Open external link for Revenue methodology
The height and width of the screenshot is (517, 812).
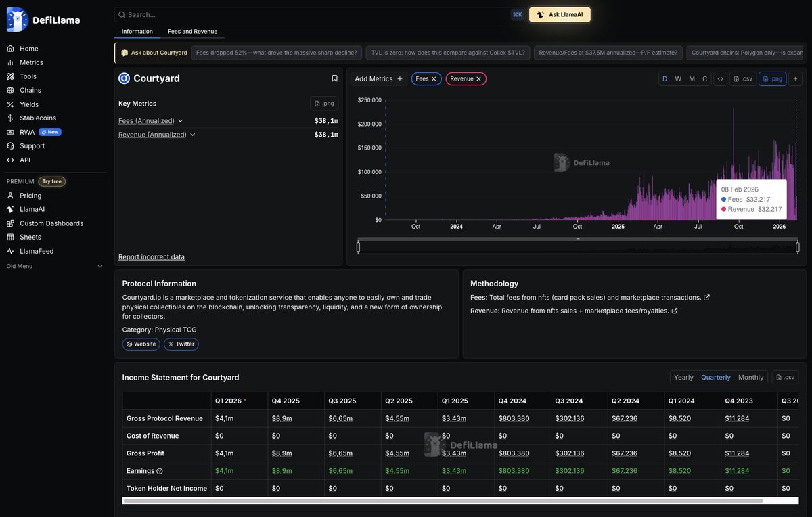coord(675,311)
